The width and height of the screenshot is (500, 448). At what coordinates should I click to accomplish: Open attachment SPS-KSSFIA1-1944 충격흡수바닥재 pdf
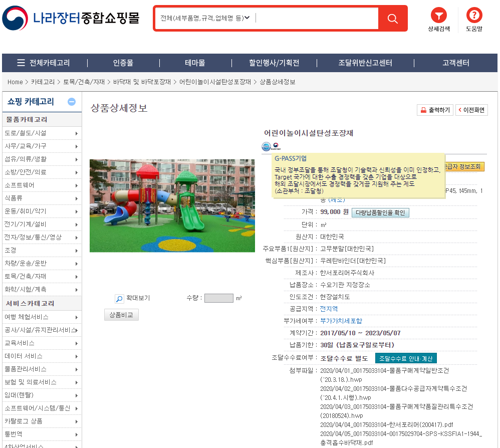tap(401, 438)
